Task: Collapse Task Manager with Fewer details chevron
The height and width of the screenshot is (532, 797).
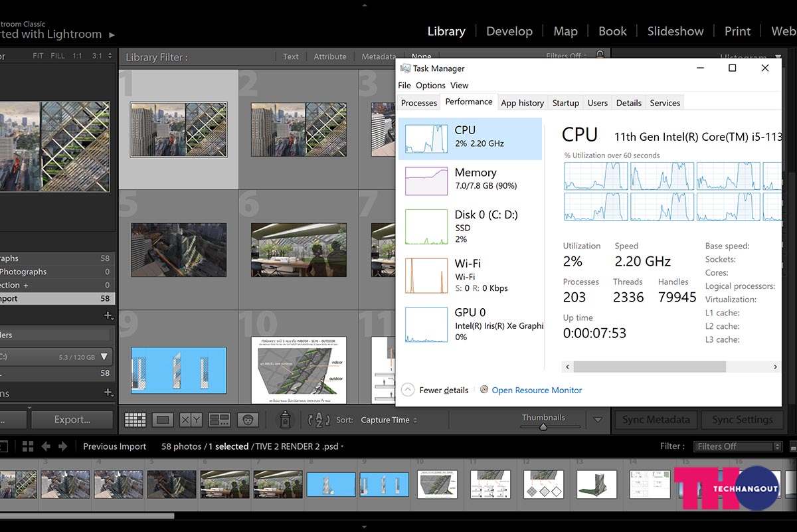Action: 408,390
